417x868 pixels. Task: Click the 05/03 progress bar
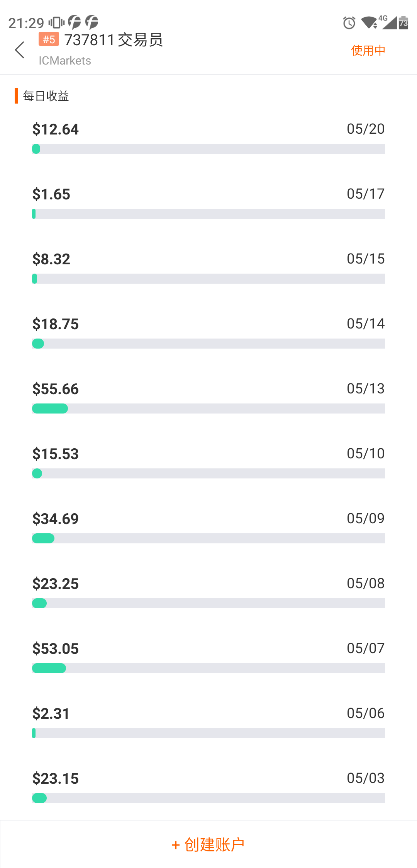pos(208,798)
